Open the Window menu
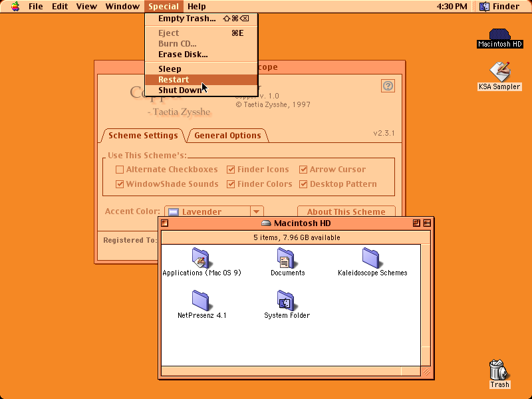The image size is (532, 399). coord(122,7)
